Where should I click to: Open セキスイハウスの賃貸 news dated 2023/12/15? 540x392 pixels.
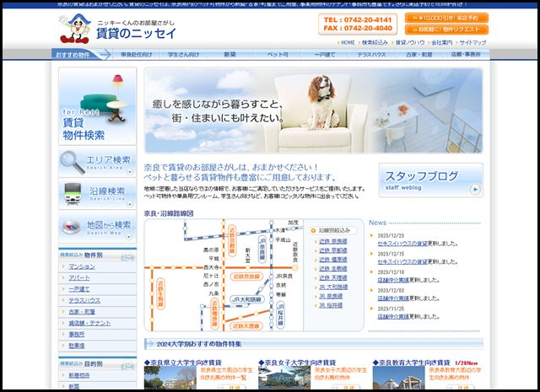(402, 262)
